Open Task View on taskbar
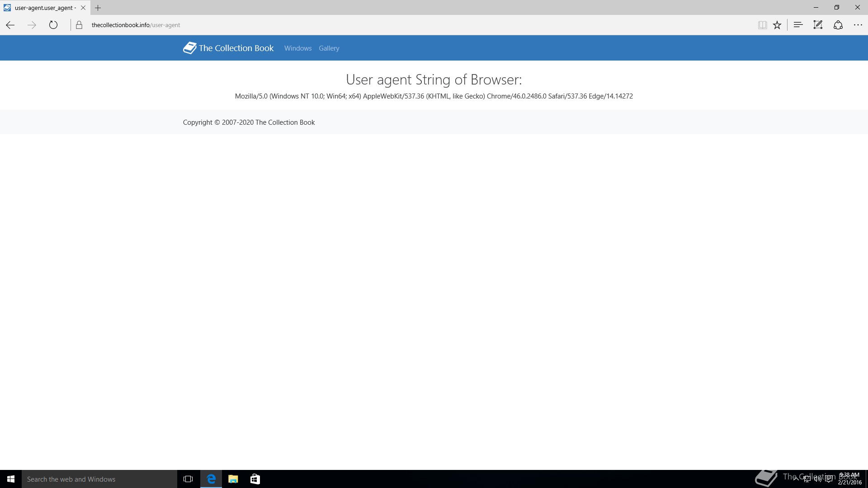The height and width of the screenshot is (488, 868). [x=188, y=479]
